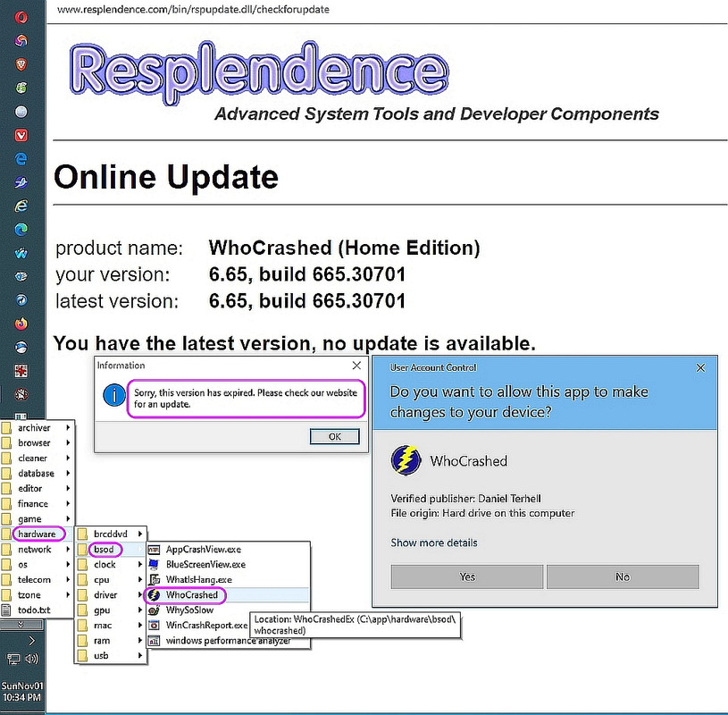
Task: Open the editor folder entry
Action: pyautogui.click(x=37, y=488)
